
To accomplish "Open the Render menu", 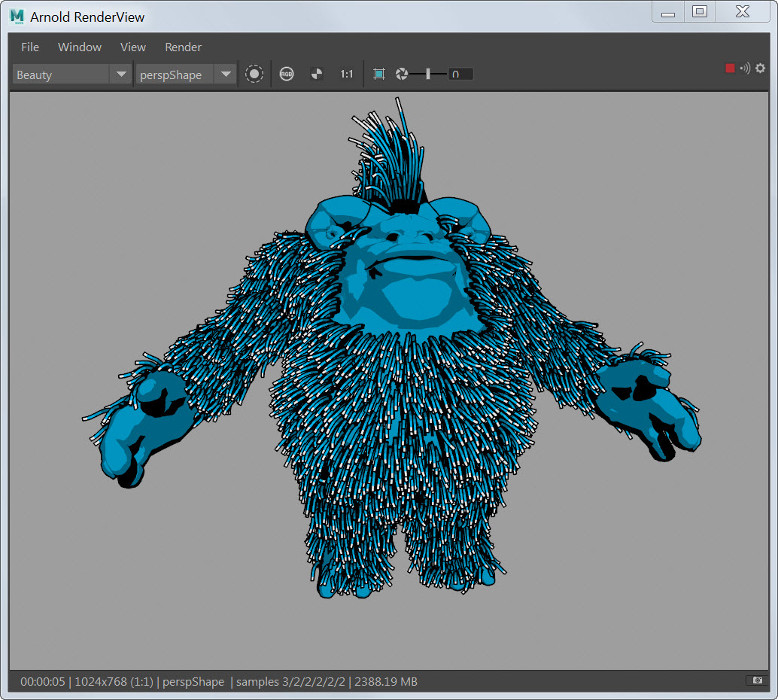I will coord(183,47).
